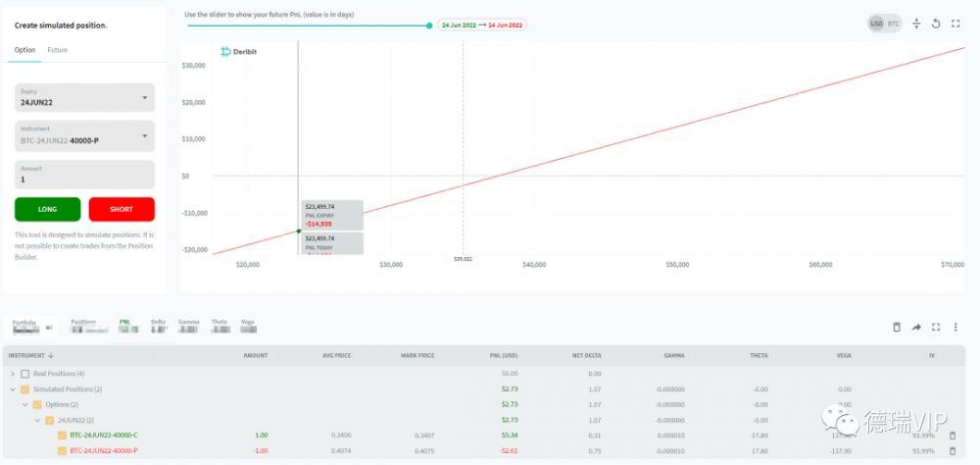Viewport: 980px width, 465px height.
Task: Share positions using the arrow icon
Action: [x=916, y=327]
